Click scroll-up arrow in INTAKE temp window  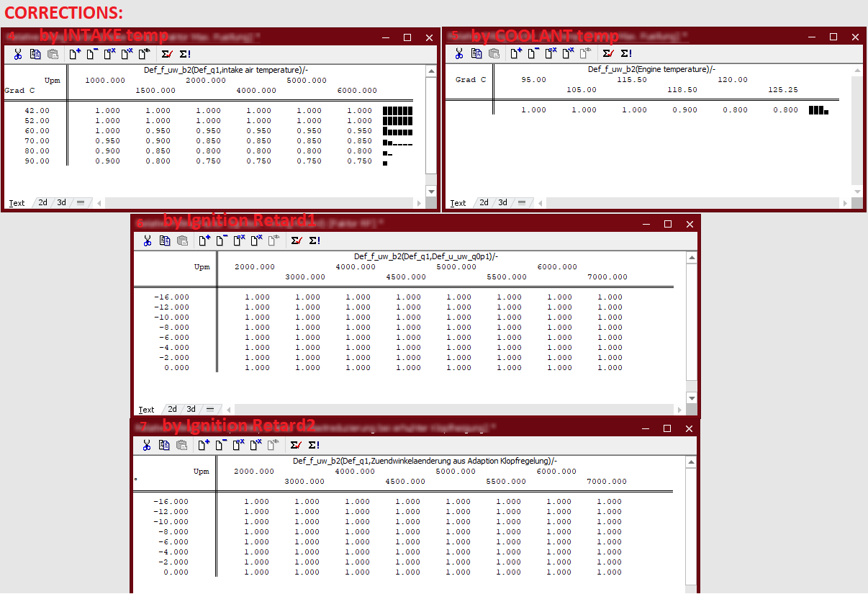(431, 71)
